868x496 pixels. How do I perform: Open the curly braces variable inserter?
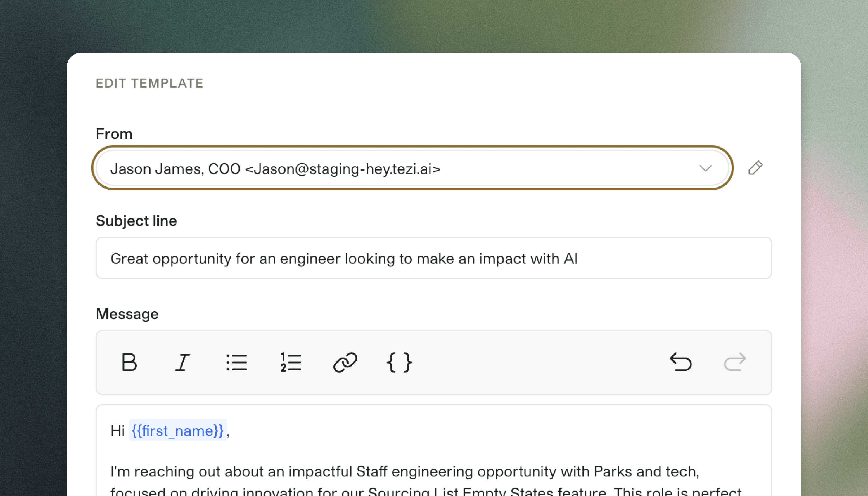[399, 362]
